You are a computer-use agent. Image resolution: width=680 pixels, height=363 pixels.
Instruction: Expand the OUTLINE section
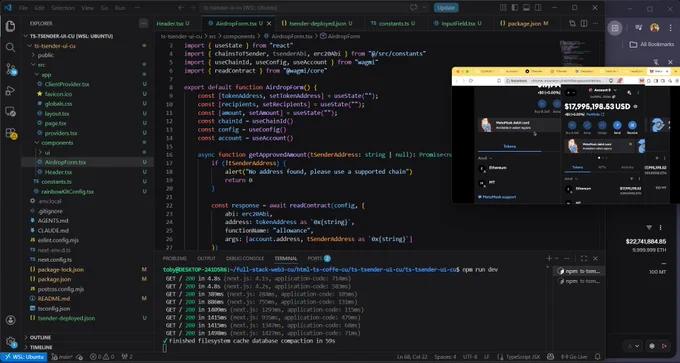coord(40,337)
